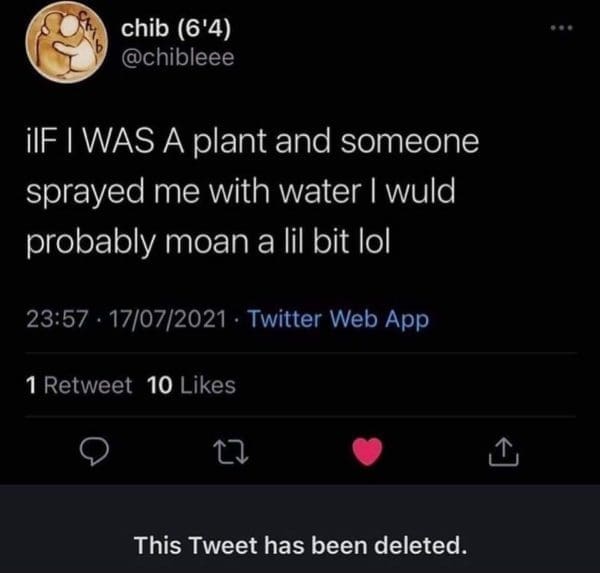View the 1 Retweet list
Viewport: 600px width, 573px height.
tap(77, 385)
